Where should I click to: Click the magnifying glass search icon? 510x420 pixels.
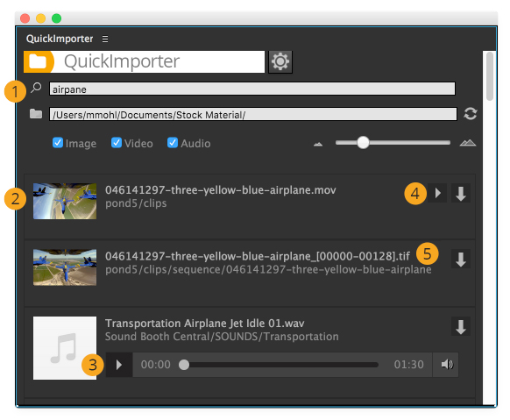[36, 88]
